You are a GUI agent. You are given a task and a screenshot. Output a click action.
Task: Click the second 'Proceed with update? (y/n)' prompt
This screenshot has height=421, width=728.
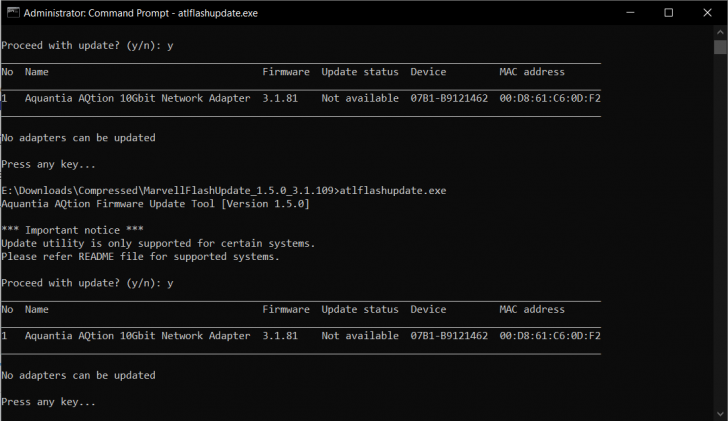[x=87, y=283]
